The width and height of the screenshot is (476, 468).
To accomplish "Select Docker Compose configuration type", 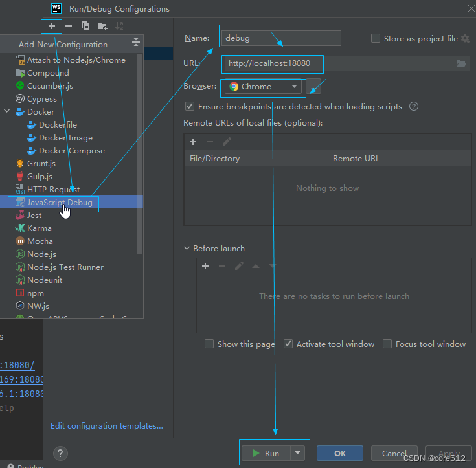I will [x=66, y=151].
